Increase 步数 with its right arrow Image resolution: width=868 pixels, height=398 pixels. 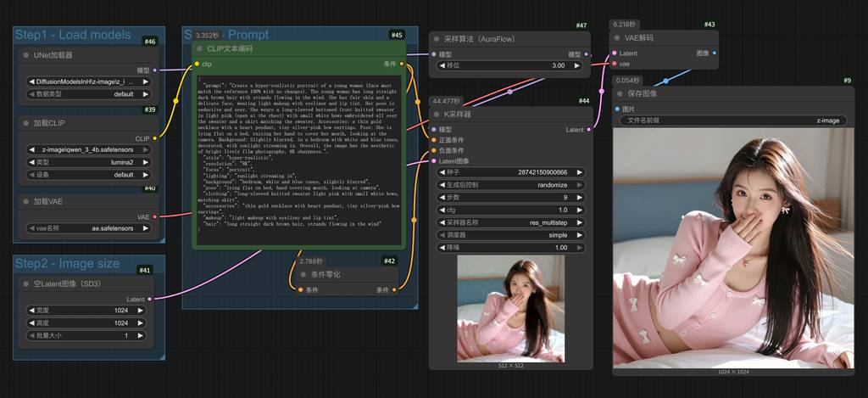coord(580,197)
